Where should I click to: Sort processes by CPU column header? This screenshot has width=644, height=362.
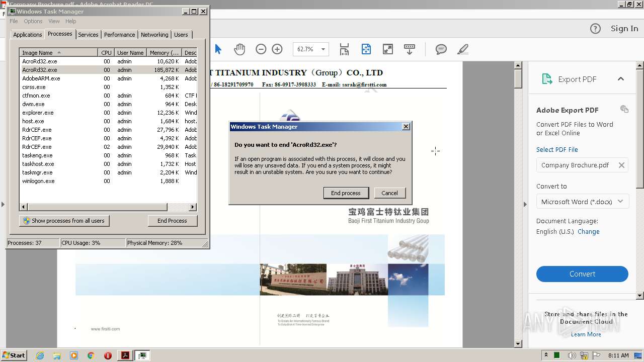(106, 53)
